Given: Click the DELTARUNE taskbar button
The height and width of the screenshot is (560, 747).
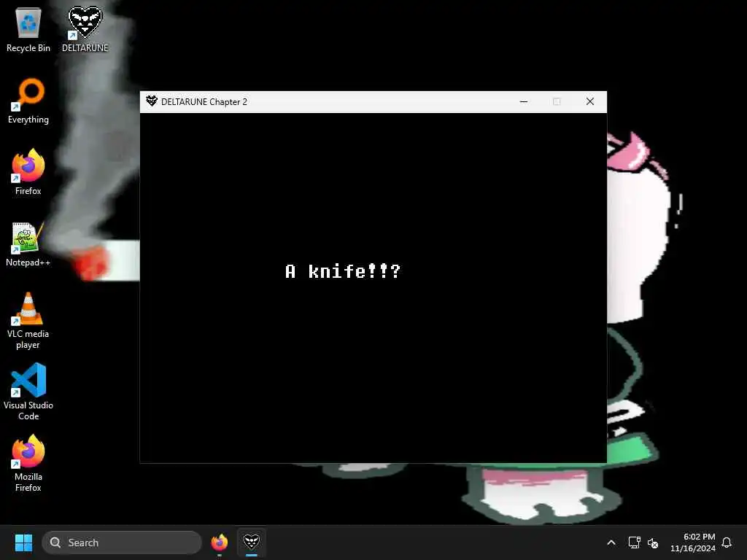Looking at the screenshot, I should pos(252,542).
